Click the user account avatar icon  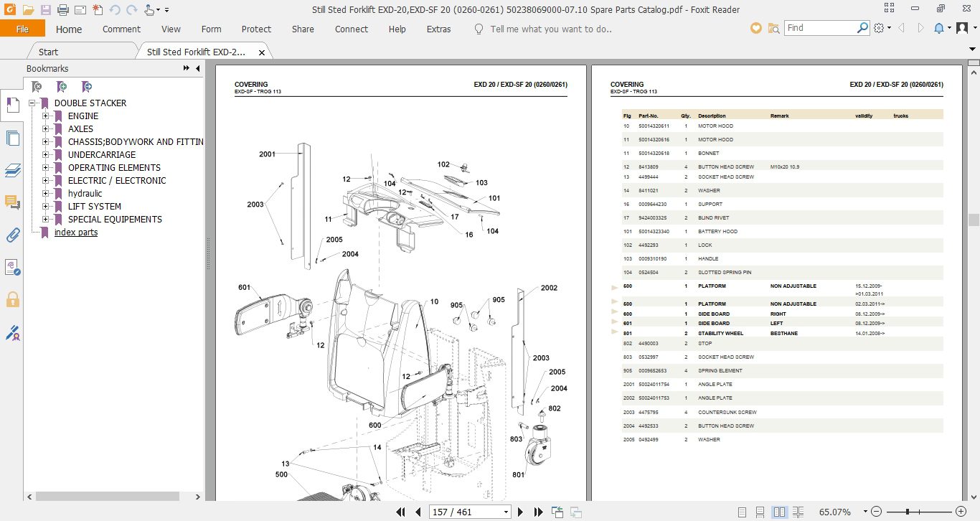[x=961, y=28]
